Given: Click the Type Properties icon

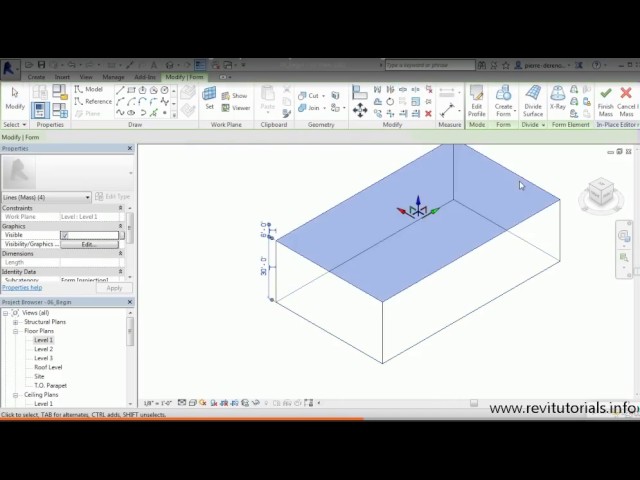Looking at the screenshot, I should pyautogui.click(x=40, y=92).
